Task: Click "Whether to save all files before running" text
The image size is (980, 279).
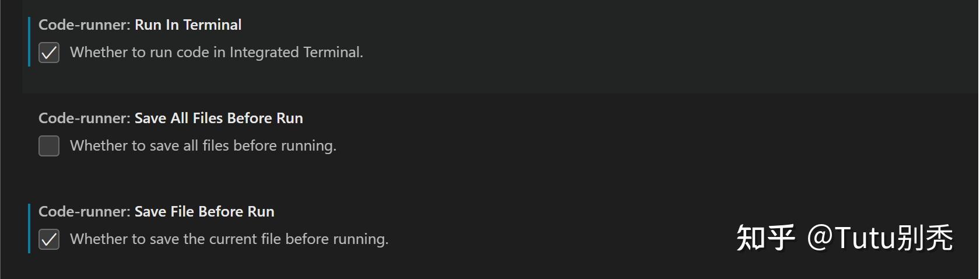Action: tap(203, 146)
